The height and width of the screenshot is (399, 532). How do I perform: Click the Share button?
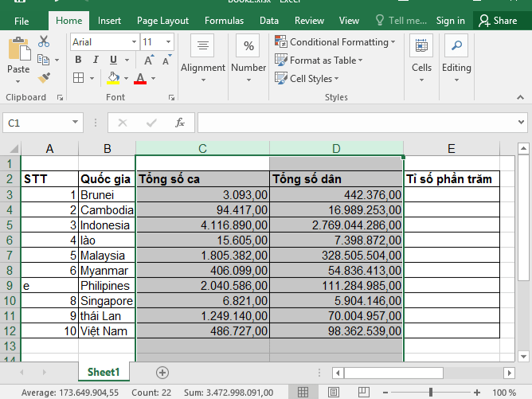tap(499, 21)
